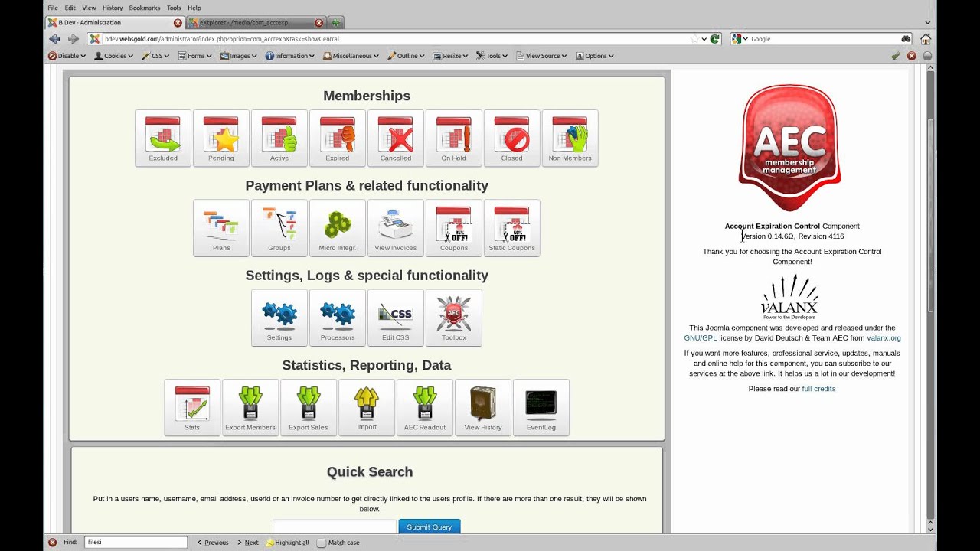Open the Micro Integr. icon
This screenshot has width=980, height=551.
[x=338, y=228]
